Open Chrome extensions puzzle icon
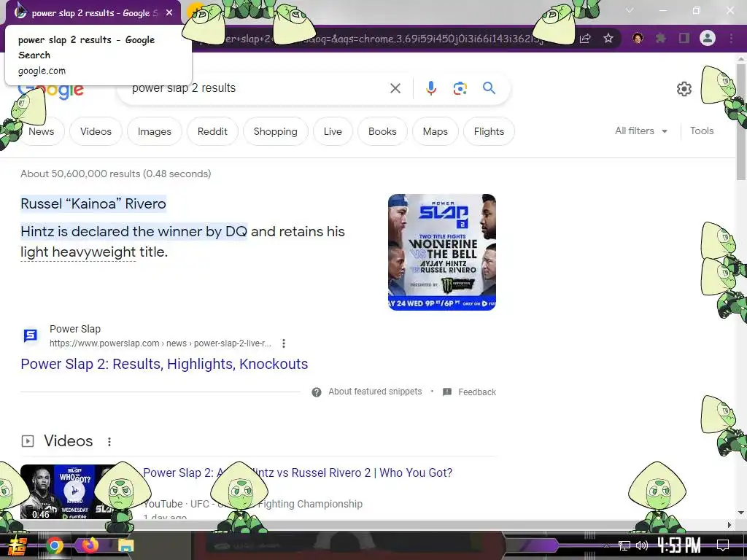This screenshot has height=560, width=747. click(x=660, y=38)
